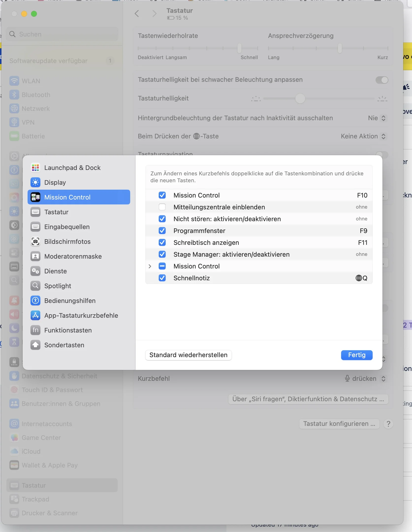The height and width of the screenshot is (532, 412).
Task: Click the Tastatur keyboard icon in the dialog
Action: pyautogui.click(x=35, y=212)
